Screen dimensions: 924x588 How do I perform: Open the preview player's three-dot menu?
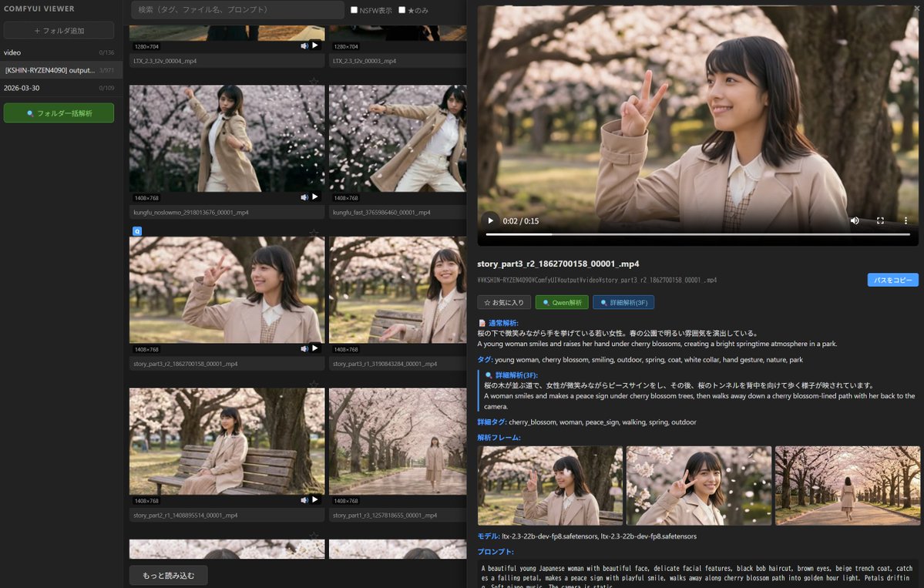point(906,221)
